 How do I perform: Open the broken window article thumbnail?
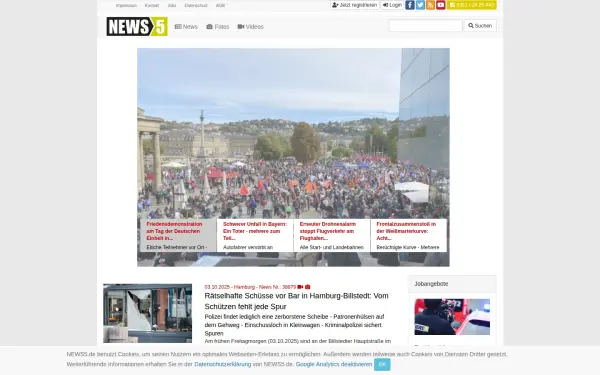point(147,313)
